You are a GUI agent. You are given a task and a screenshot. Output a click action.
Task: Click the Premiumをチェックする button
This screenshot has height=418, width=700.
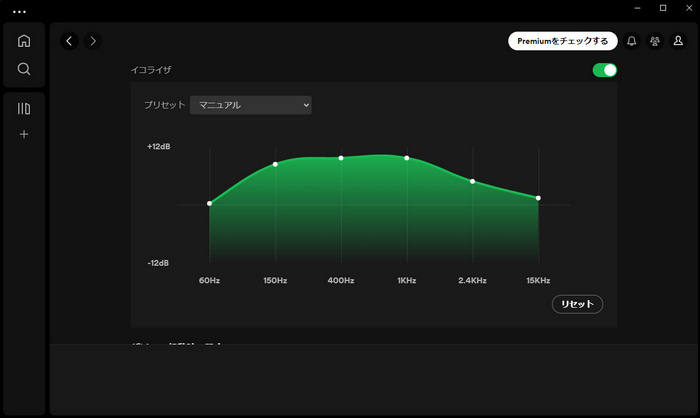562,41
